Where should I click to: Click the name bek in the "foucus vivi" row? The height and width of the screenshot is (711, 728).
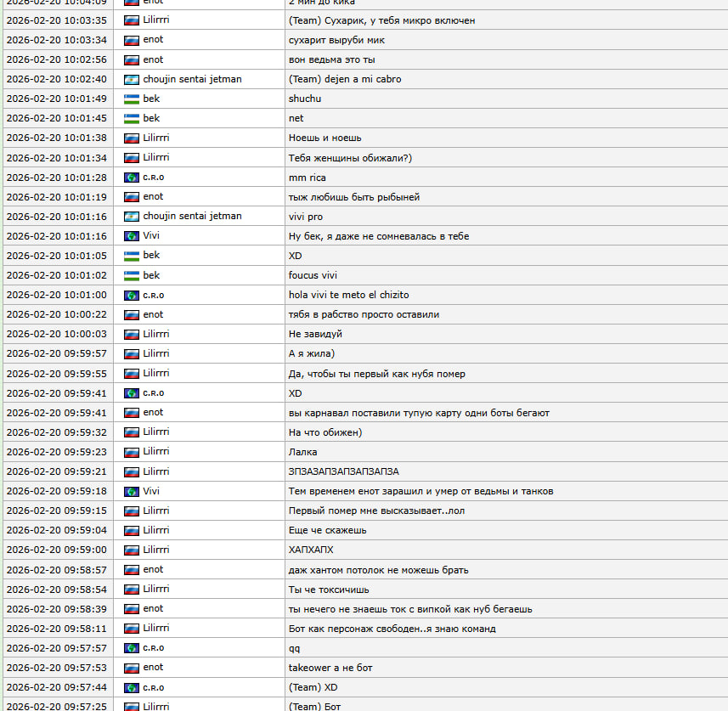coord(151,275)
